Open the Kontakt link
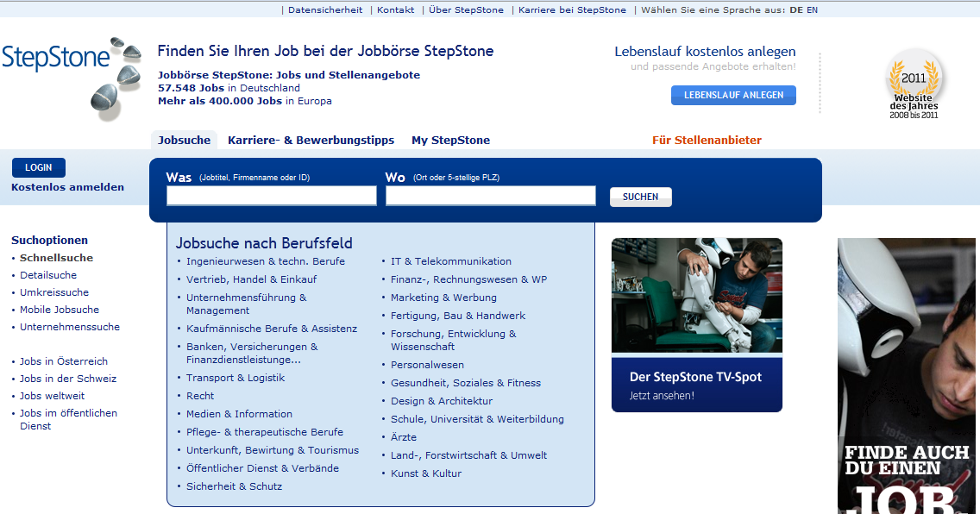Screen dimensions: 980x514 pos(396,10)
